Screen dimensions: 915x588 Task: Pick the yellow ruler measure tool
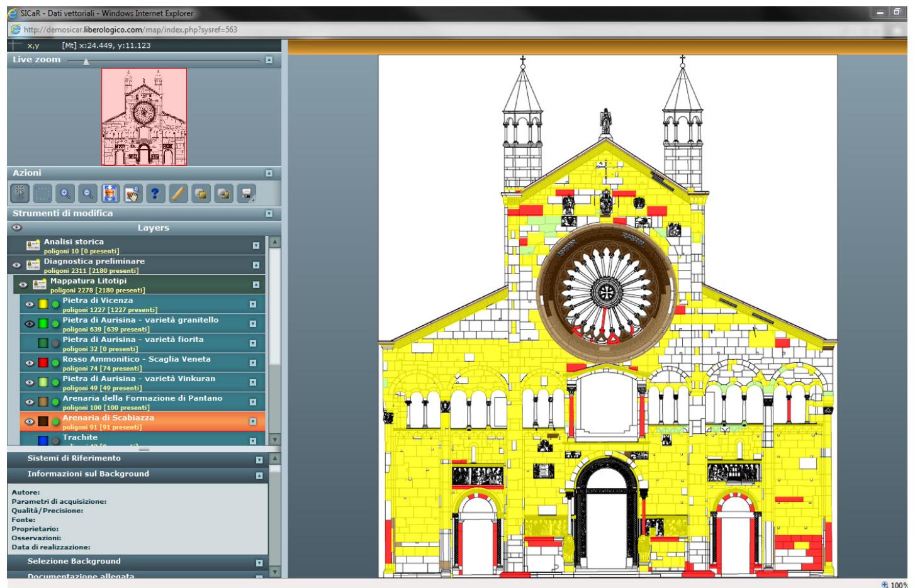[178, 194]
